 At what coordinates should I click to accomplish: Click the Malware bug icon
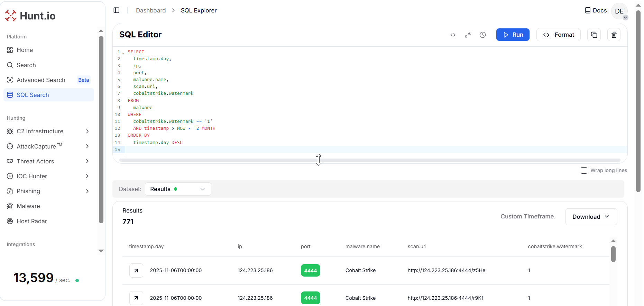[x=10, y=206]
